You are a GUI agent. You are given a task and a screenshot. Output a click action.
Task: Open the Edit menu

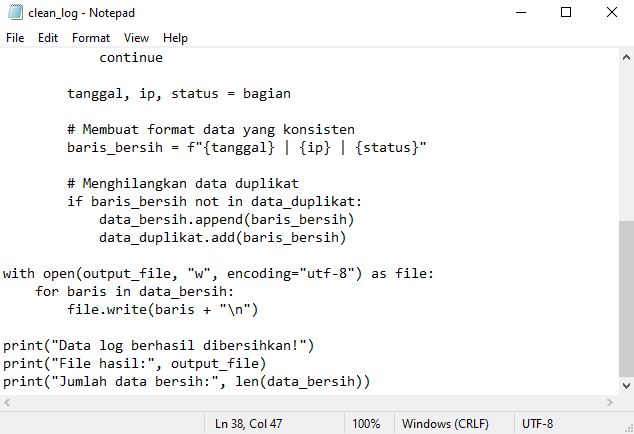(x=48, y=38)
